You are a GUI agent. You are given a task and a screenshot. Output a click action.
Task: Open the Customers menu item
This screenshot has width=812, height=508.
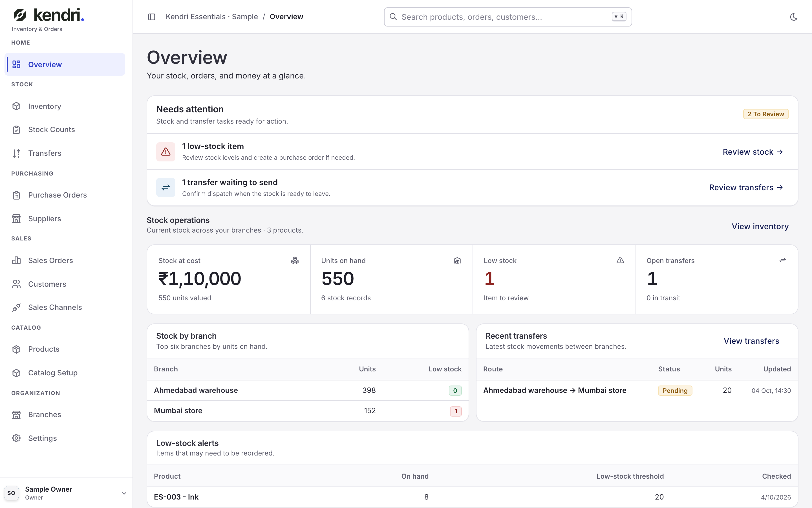pyautogui.click(x=65, y=284)
